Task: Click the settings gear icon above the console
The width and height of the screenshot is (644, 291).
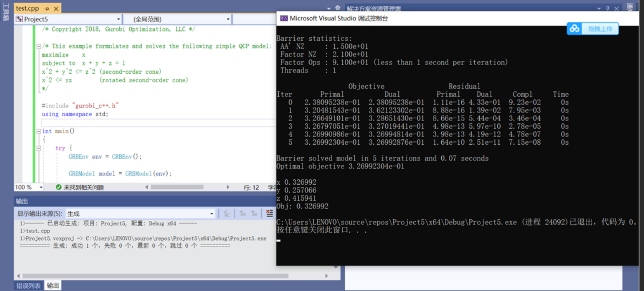Action: [337, 8]
